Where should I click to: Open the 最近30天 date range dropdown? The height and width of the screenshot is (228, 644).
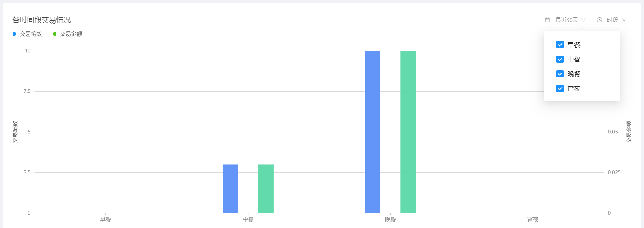point(566,20)
